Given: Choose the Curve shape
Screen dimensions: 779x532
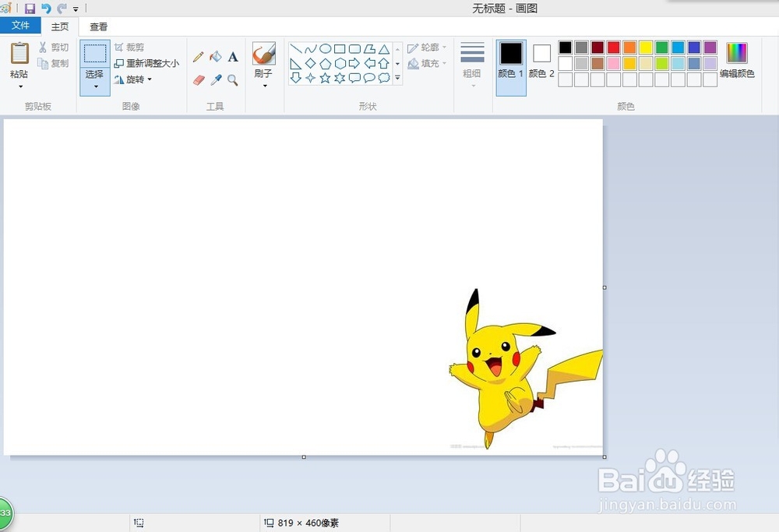Looking at the screenshot, I should pos(311,48).
